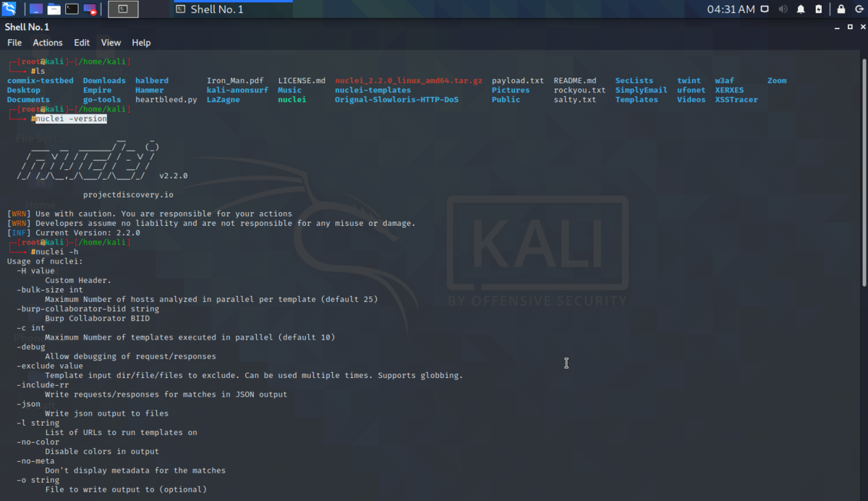The height and width of the screenshot is (501, 868).
Task: Click the 'v2.2.0' version label
Action: coord(174,175)
